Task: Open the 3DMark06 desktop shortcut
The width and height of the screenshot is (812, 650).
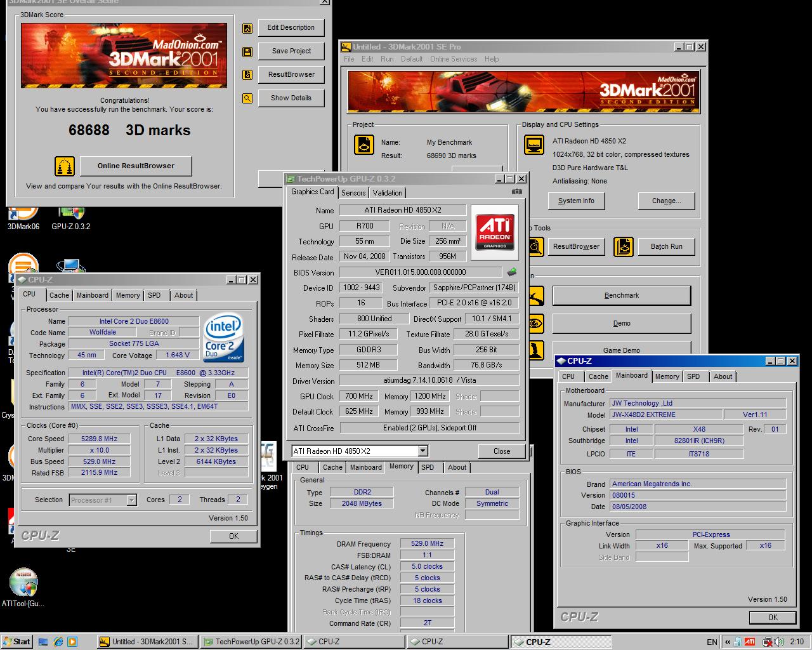Action: [23, 217]
